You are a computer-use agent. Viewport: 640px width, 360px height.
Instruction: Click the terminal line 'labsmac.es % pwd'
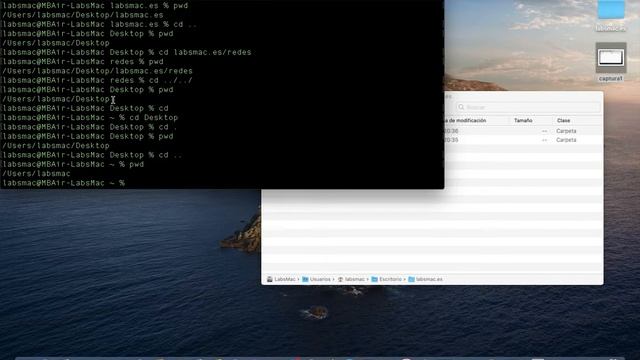pos(95,6)
